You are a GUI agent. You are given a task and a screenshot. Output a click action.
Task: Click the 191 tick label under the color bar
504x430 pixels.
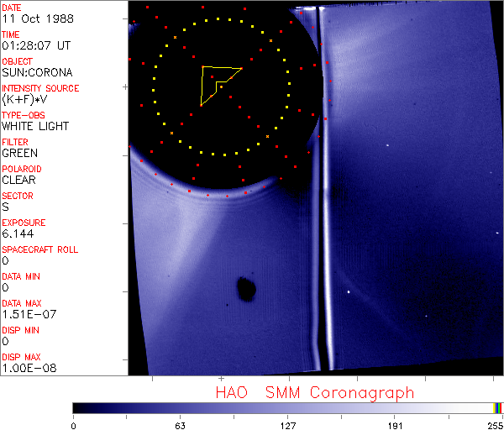tap(395, 425)
